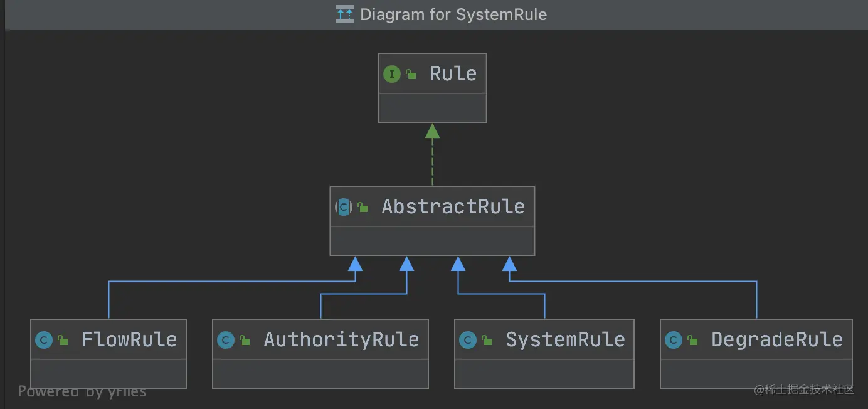Click the class icon on FlowRule
The width and height of the screenshot is (868, 409).
click(x=44, y=340)
